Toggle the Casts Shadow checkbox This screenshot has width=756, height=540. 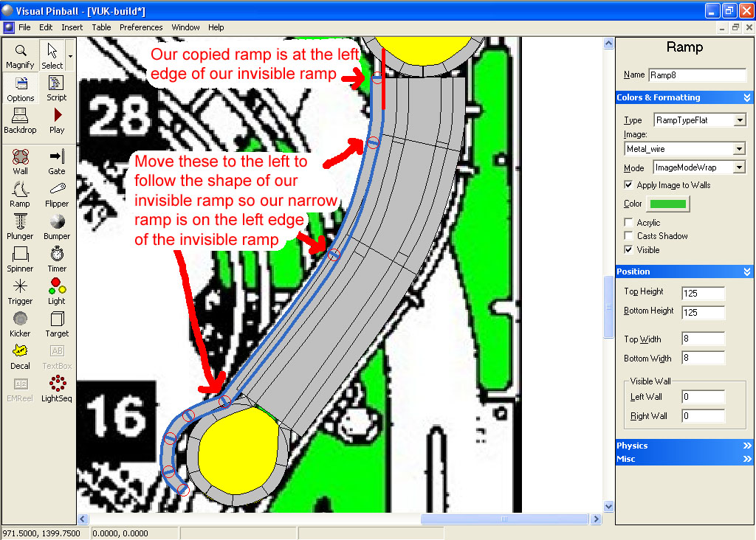click(x=629, y=236)
